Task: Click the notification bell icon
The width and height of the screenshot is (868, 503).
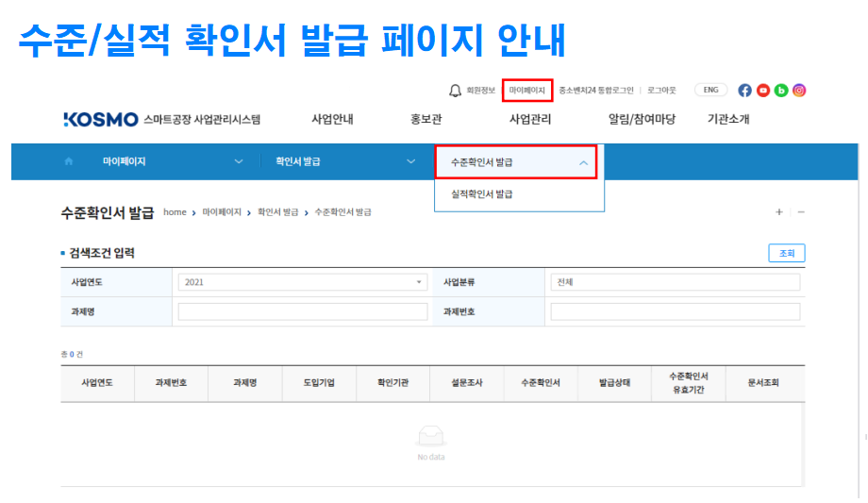Action: pyautogui.click(x=455, y=91)
